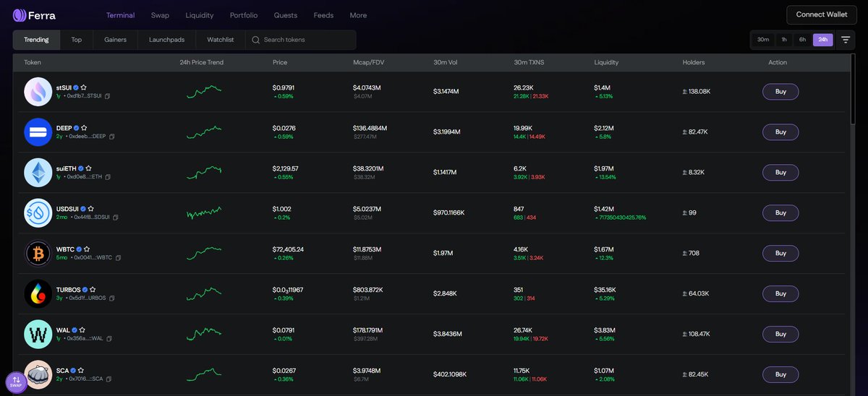Switch to the Launchpads tab
The height and width of the screenshot is (396, 868).
(x=166, y=40)
